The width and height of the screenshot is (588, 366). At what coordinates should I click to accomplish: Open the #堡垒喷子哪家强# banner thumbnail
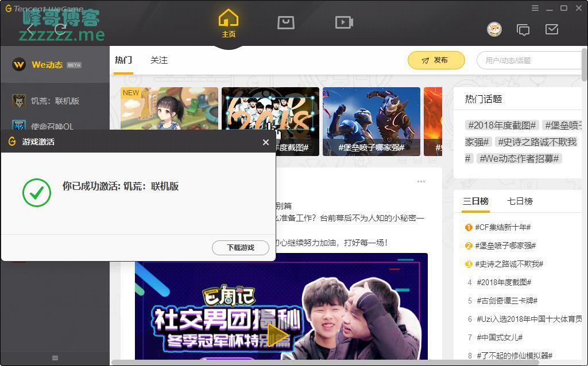point(372,122)
